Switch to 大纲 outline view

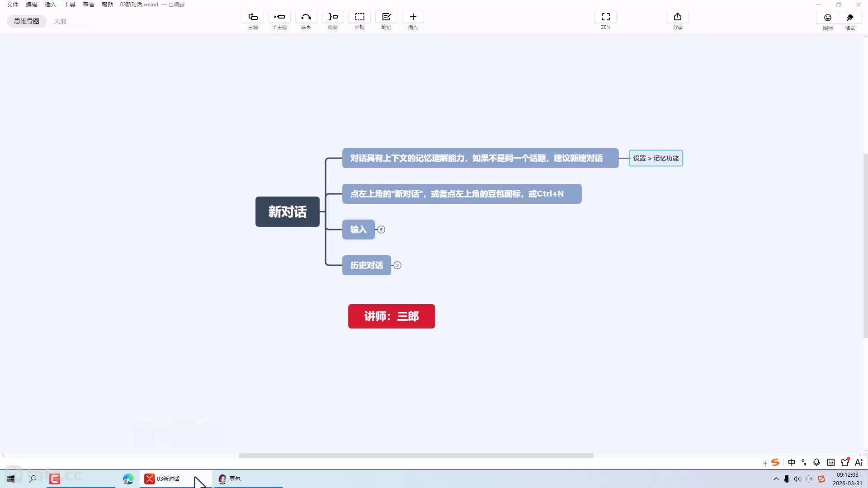(x=60, y=21)
